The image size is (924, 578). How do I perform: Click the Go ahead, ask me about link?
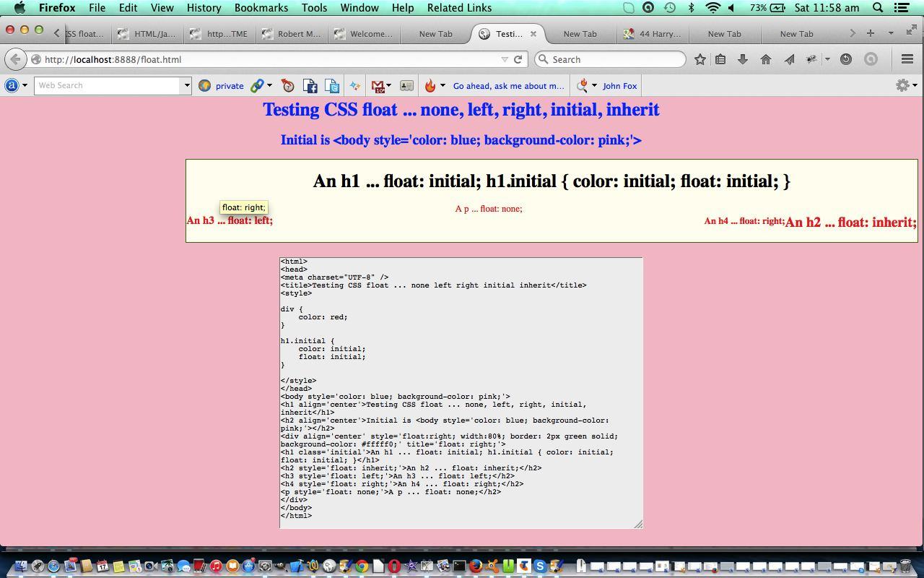point(509,85)
